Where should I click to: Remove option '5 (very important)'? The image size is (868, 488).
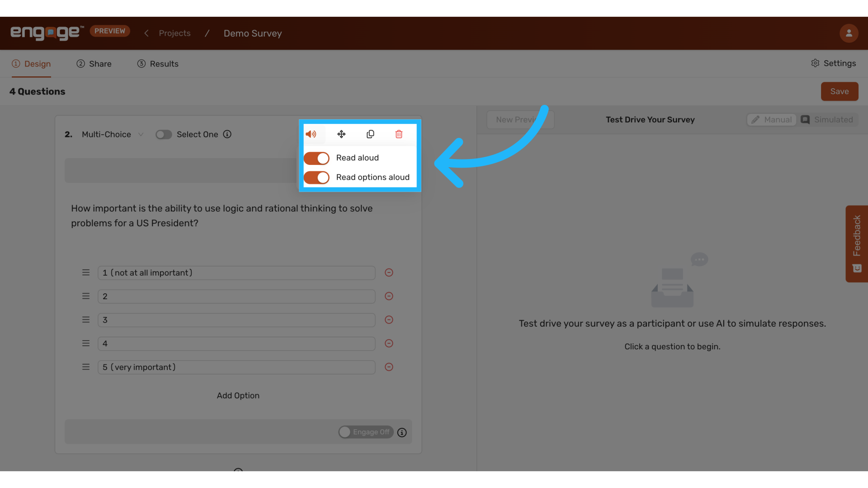coord(389,367)
